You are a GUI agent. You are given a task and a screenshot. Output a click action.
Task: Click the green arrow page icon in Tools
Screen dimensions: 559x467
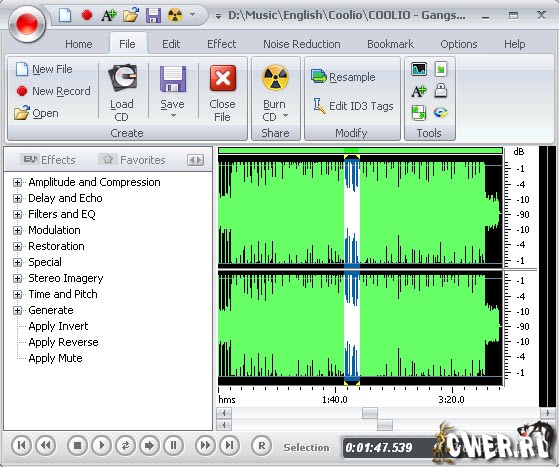pyautogui.click(x=441, y=69)
